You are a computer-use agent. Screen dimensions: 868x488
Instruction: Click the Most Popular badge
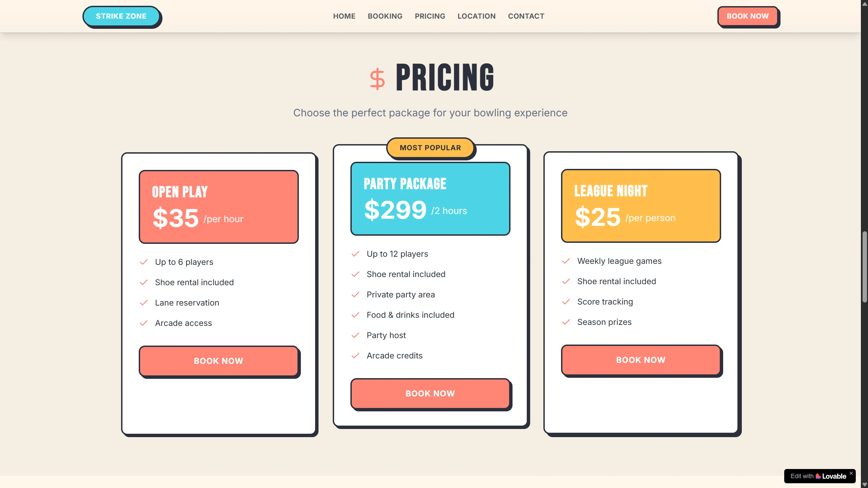pyautogui.click(x=430, y=148)
